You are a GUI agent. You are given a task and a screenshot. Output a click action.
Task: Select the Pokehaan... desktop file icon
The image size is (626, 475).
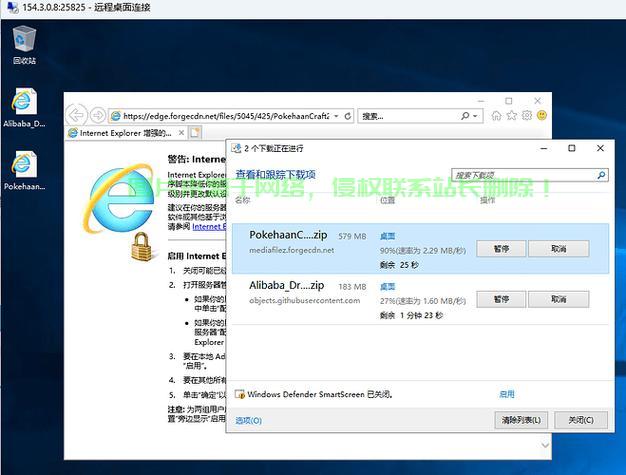tap(24, 170)
